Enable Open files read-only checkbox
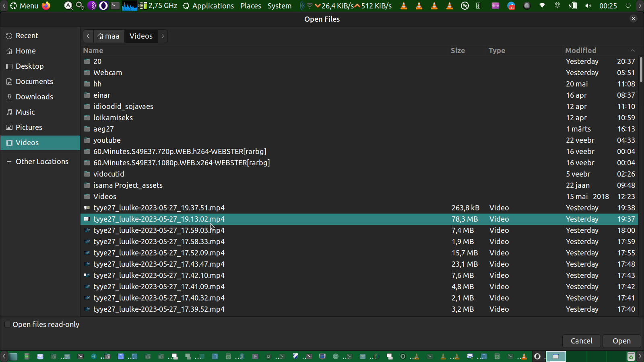The image size is (644, 362). [8, 325]
